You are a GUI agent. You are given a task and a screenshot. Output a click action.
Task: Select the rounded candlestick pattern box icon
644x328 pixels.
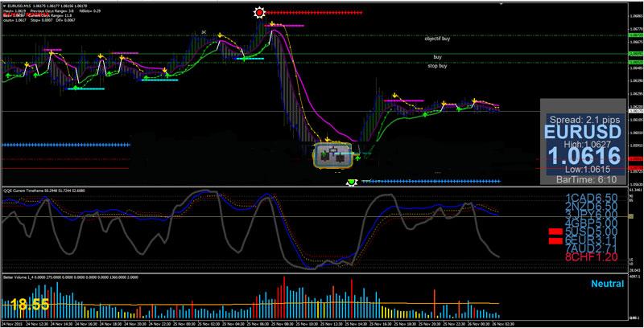pos(333,155)
